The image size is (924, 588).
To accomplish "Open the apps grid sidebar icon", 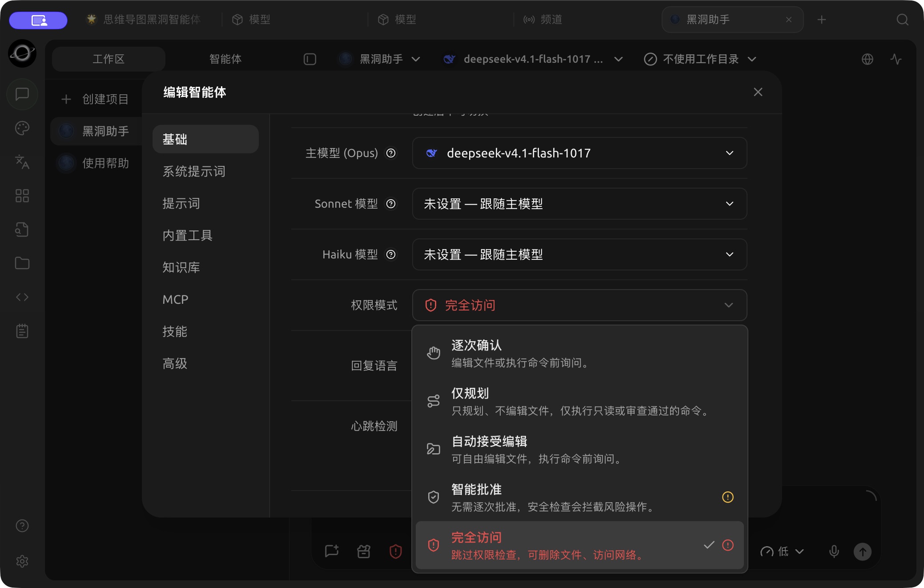I will 22,196.
